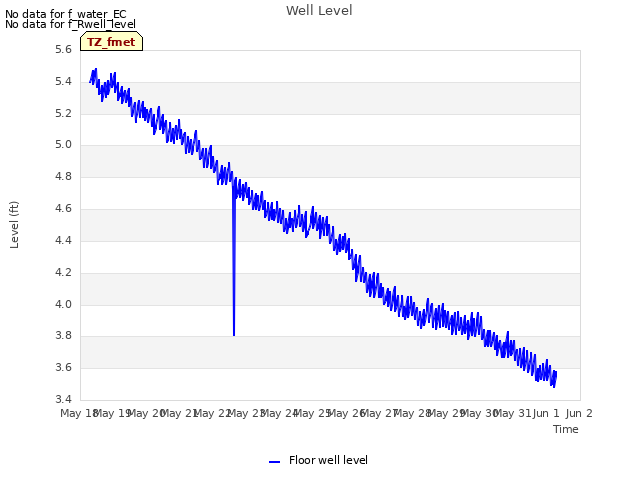The height and width of the screenshot is (480, 640).
Task: Click the 3.6 y-axis label
Action: 63,367
